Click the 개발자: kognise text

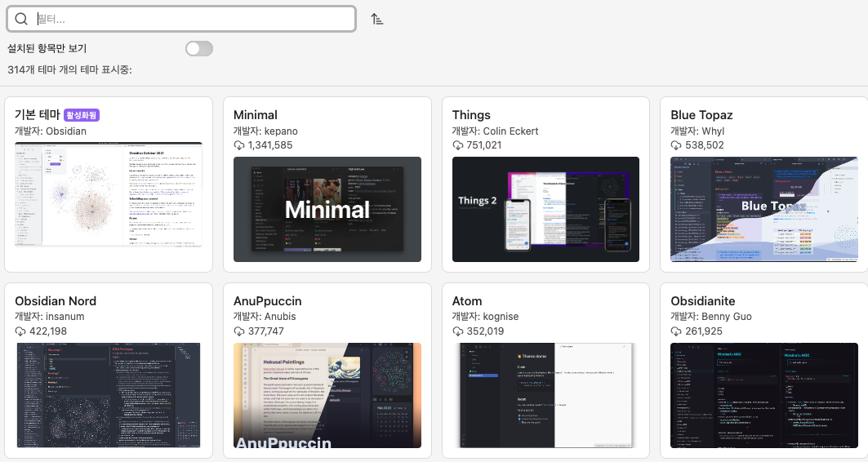(x=485, y=317)
